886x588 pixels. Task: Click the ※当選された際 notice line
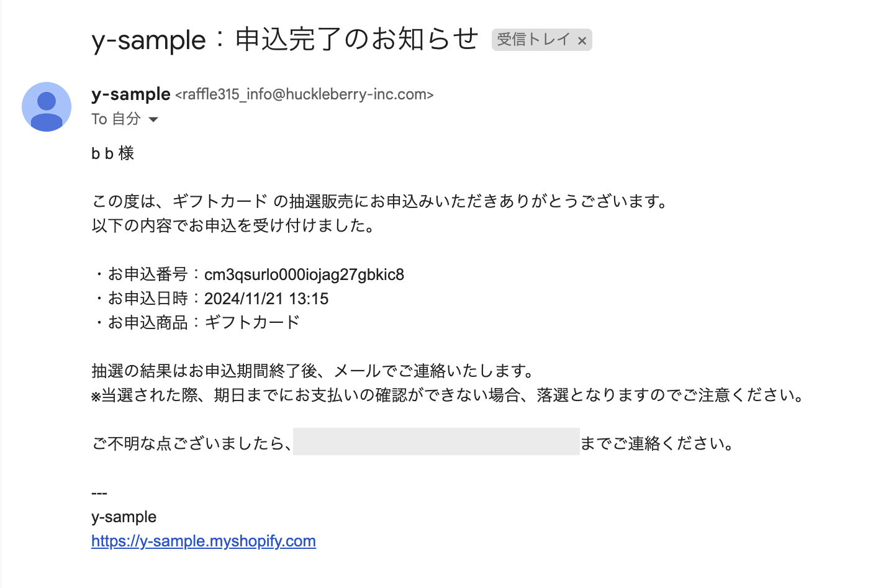coord(448,395)
